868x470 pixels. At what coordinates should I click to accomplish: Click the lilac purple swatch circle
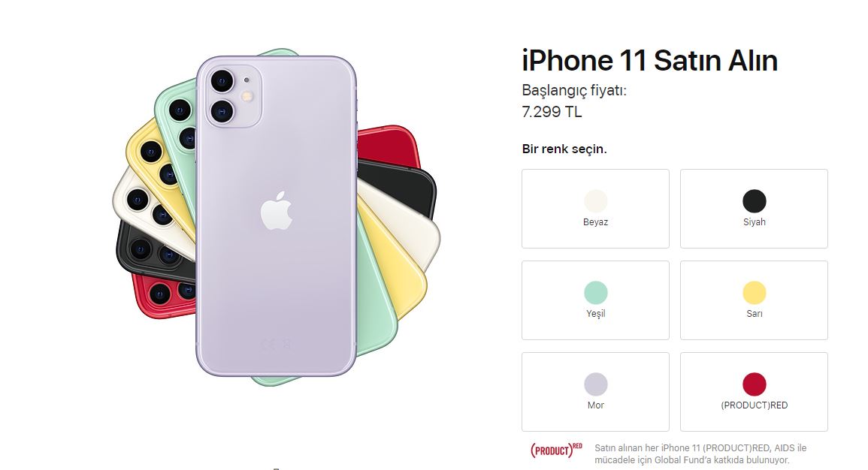click(x=596, y=384)
